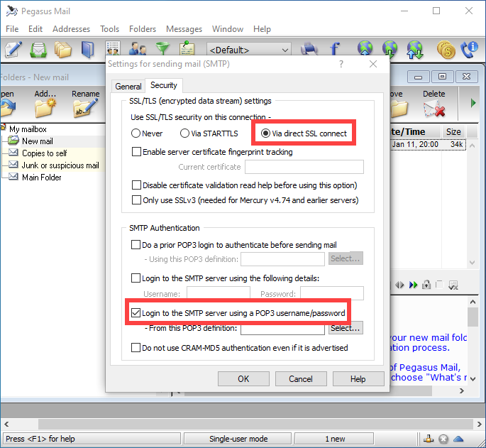Screen dimensions: 486x448
Task: Select the Via STARTTLS radio option
Action: pyautogui.click(x=209, y=133)
